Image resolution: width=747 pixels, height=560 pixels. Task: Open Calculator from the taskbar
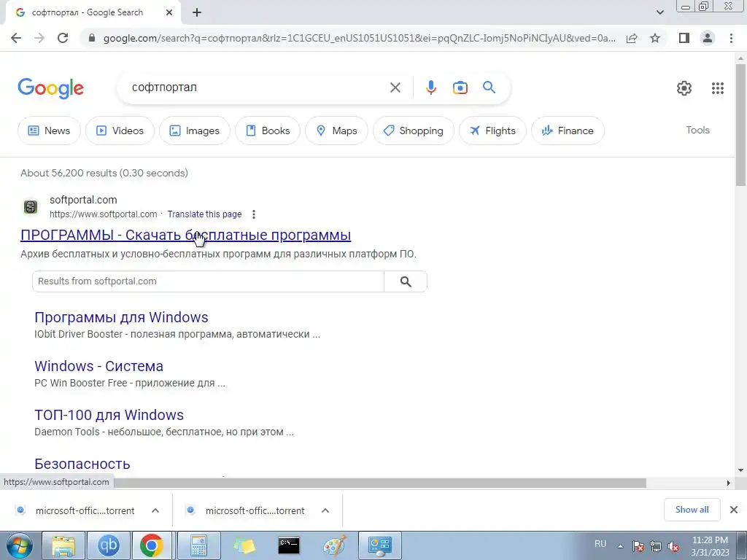point(198,545)
